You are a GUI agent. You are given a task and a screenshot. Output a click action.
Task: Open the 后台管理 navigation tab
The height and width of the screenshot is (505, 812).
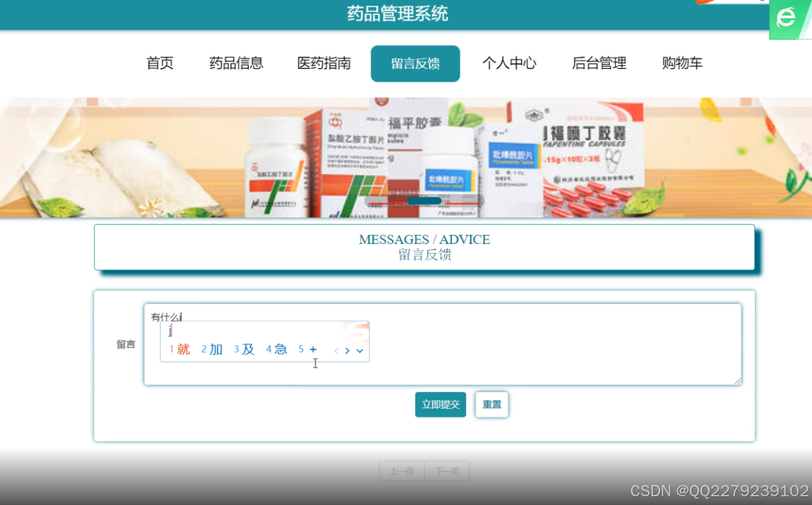[x=599, y=63]
